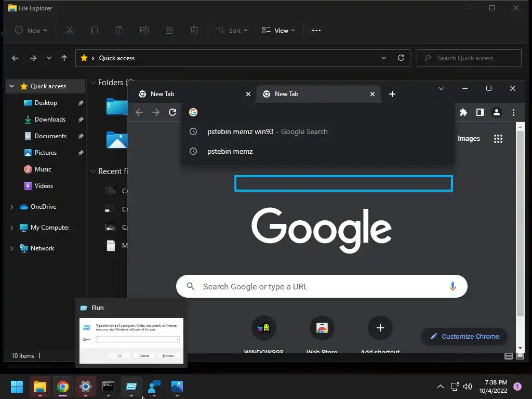Screen dimensions: 532x399
Task: Open Chrome's three-dot menu
Action: tap(513, 112)
